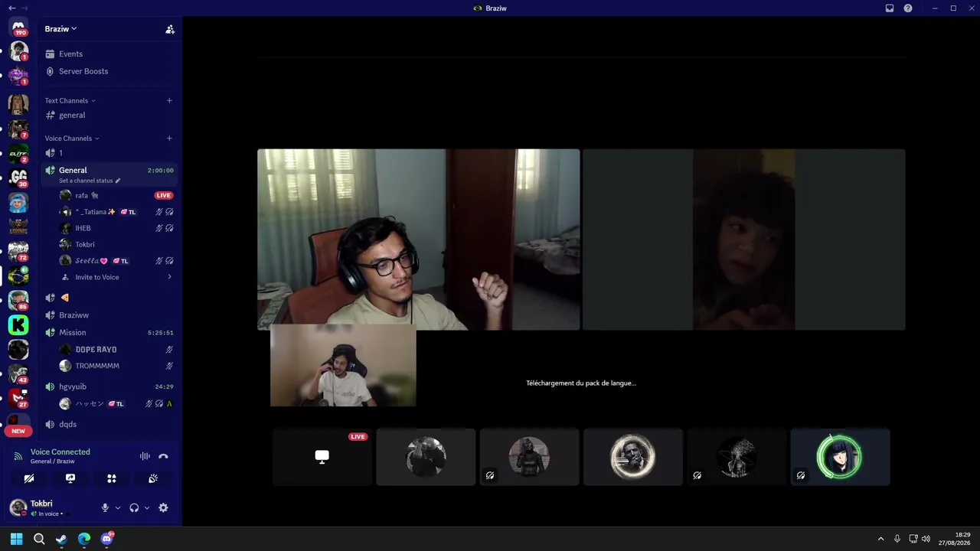Viewport: 980px width, 551px height.
Task: Click the Voice Connected label
Action: coord(60,452)
